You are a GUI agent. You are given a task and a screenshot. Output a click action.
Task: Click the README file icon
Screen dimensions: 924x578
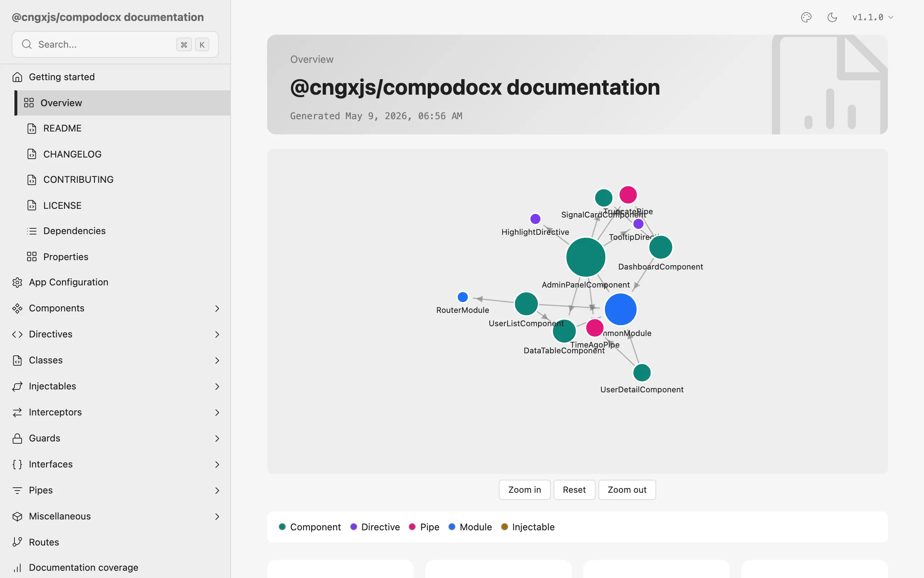pyautogui.click(x=32, y=129)
